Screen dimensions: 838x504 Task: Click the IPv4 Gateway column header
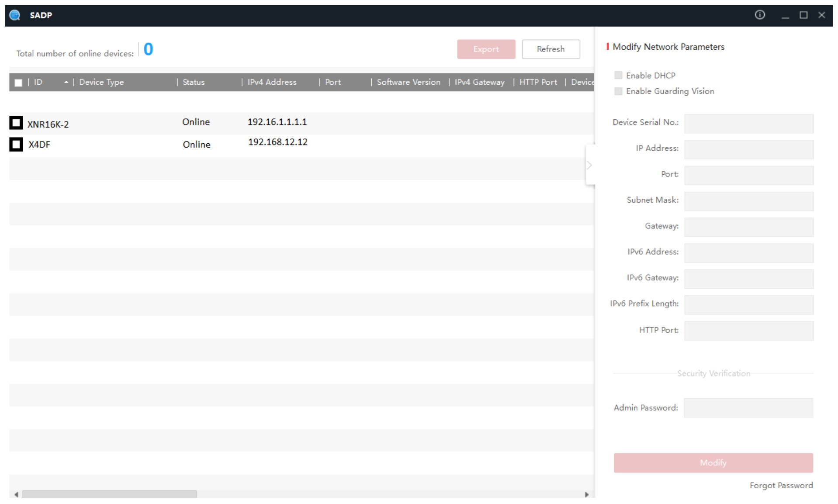point(479,82)
